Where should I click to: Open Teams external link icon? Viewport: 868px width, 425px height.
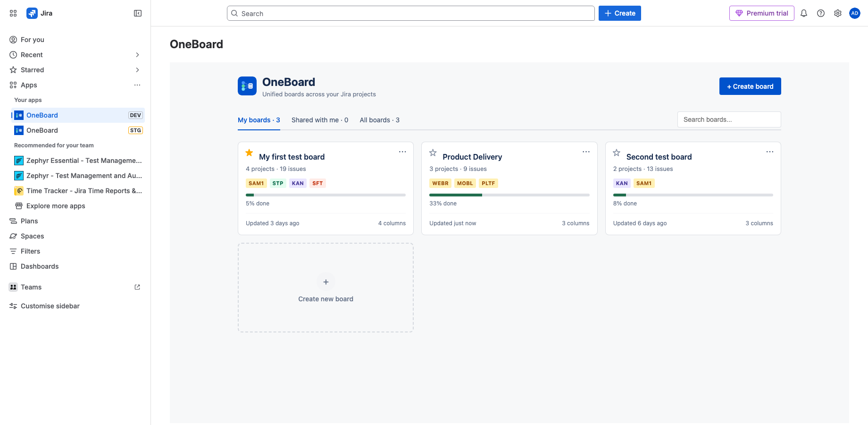coord(137,287)
